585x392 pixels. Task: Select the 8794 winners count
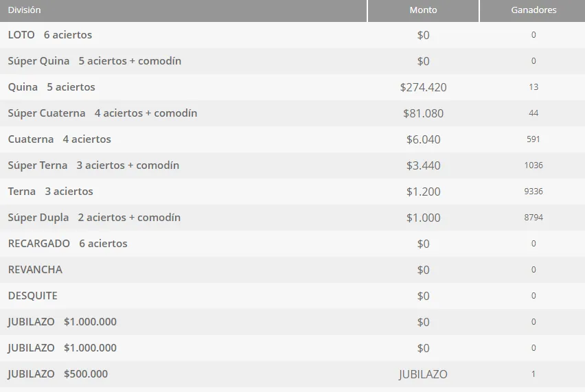tap(534, 218)
